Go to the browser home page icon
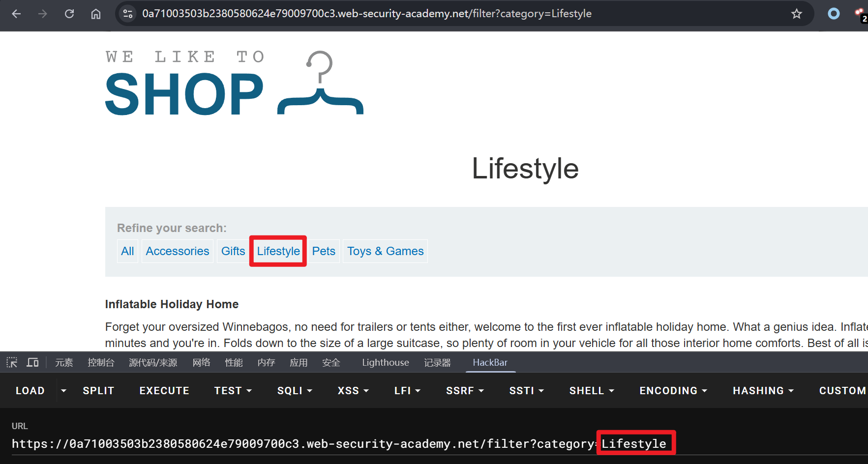The width and height of the screenshot is (868, 464). tap(96, 14)
